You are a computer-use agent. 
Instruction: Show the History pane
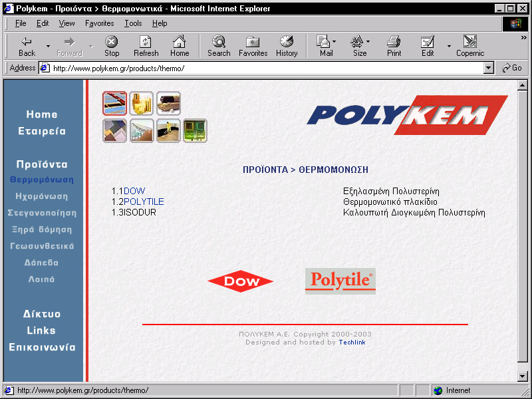tap(287, 46)
